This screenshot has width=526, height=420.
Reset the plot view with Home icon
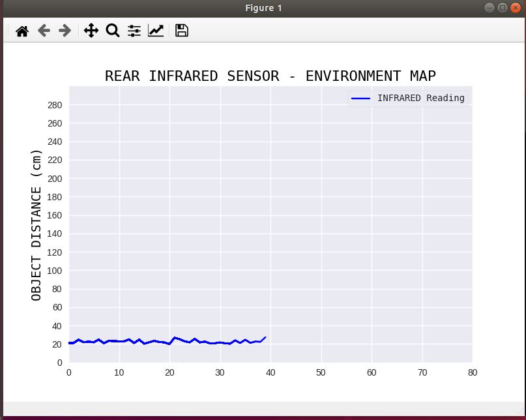pos(22,31)
